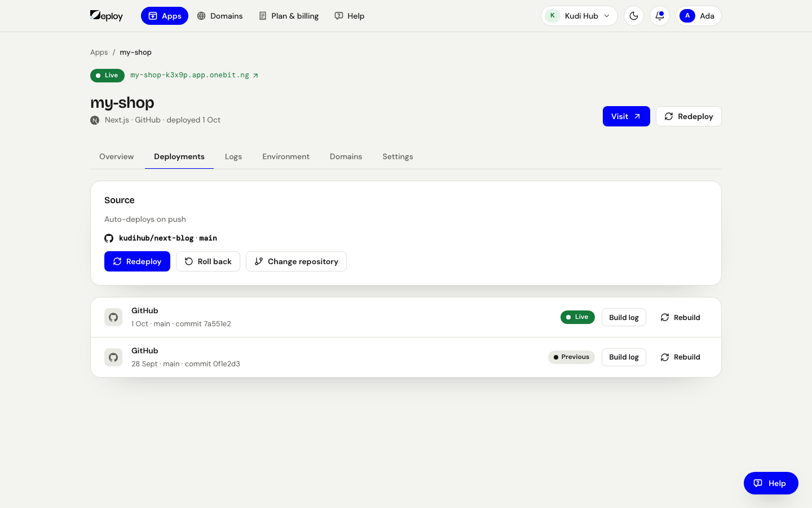Click '28 Sept · main · commit 0f1e2d3' text
Image resolution: width=812 pixels, height=508 pixels.
coord(186,364)
